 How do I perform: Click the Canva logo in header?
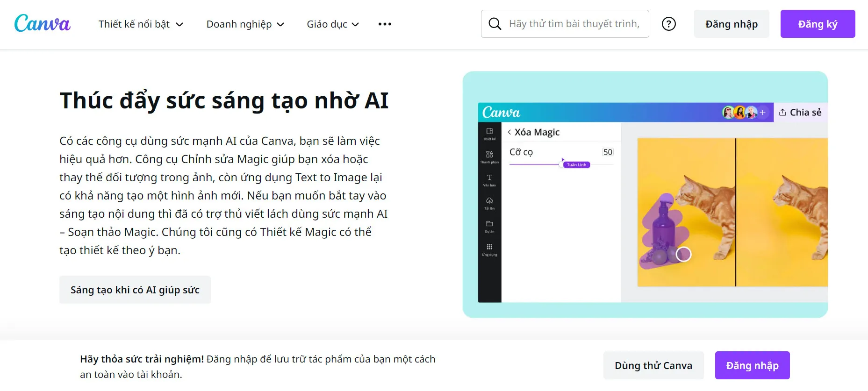pos(43,23)
